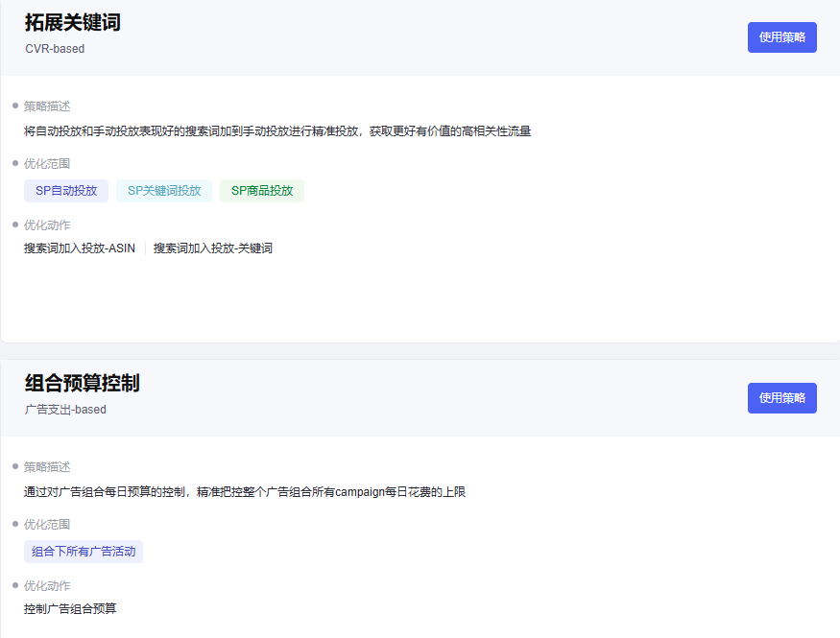Click the bullet icon beside 优化范围 in 拓展关键词
This screenshot has width=840, height=638.
(12, 163)
